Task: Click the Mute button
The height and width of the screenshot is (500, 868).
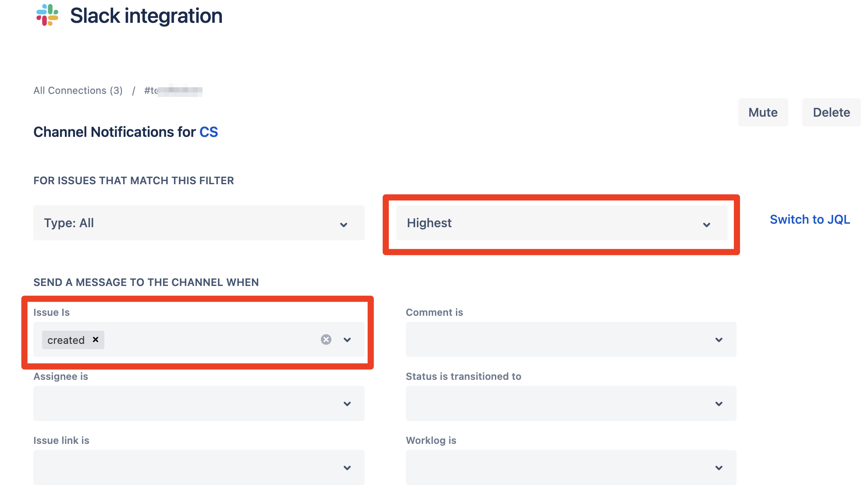Action: coord(763,112)
